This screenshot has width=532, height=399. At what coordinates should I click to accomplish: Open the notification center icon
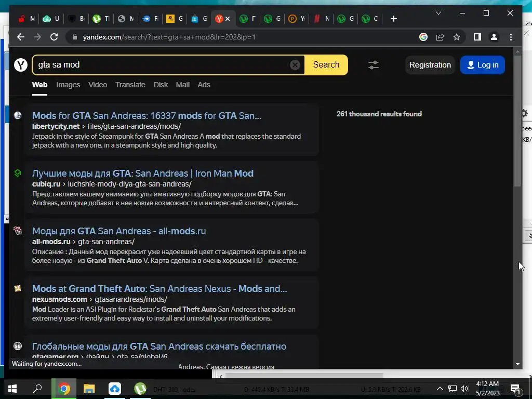516,389
